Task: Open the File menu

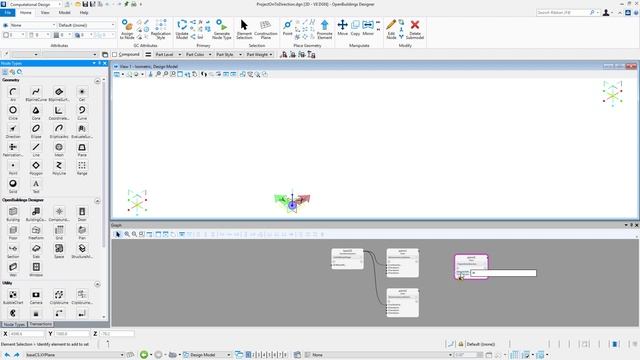Action: tap(8, 13)
